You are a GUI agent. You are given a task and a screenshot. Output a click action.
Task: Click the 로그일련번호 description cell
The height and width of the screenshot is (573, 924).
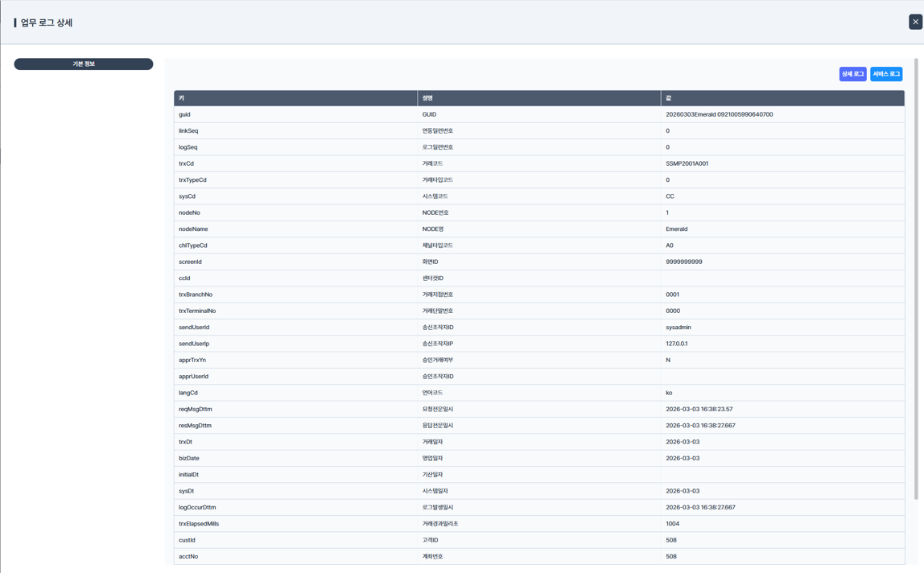[x=539, y=147]
